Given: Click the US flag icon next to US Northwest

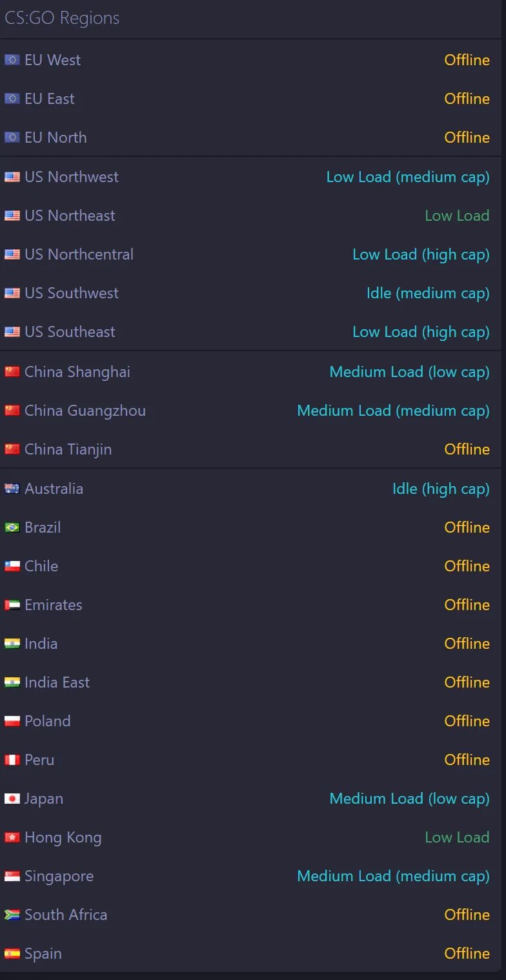Looking at the screenshot, I should pyautogui.click(x=12, y=177).
